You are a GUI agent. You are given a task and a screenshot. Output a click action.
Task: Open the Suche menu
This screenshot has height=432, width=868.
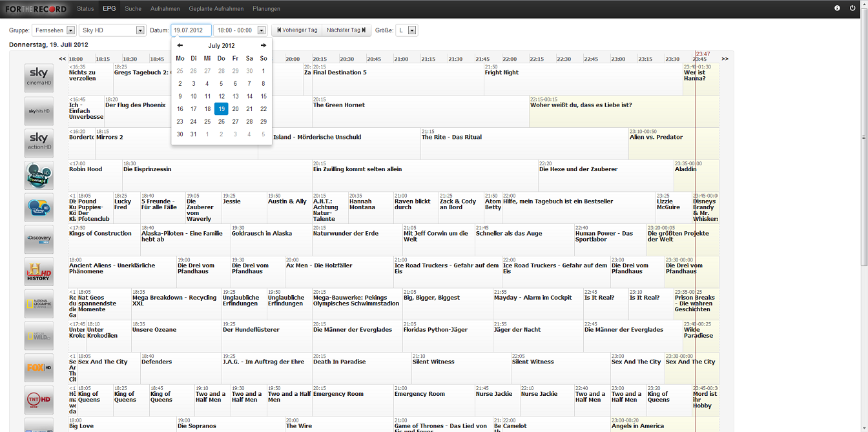tap(133, 9)
